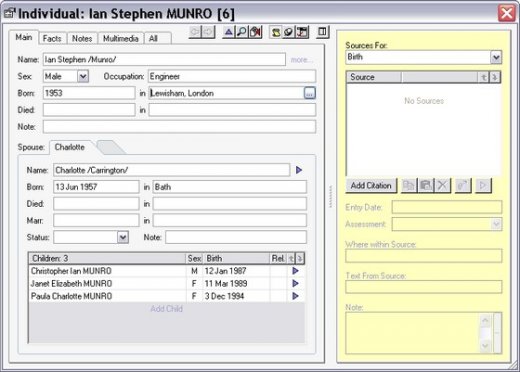Switch to the Main tab
Image resolution: width=520 pixels, height=372 pixels.
pos(24,37)
